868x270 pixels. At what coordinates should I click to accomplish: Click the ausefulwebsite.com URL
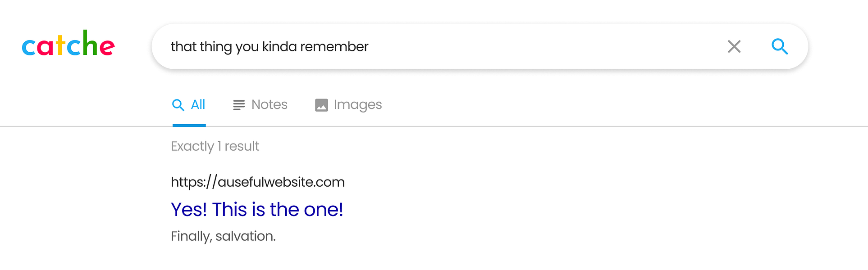click(257, 182)
